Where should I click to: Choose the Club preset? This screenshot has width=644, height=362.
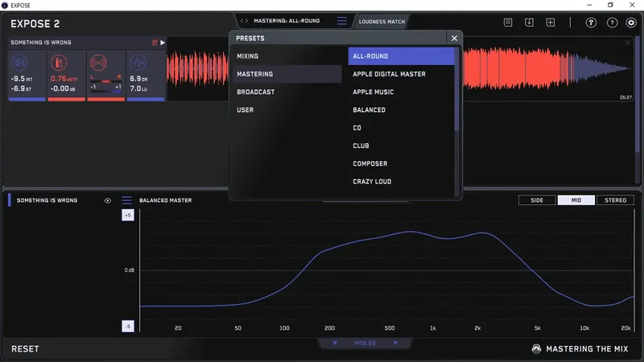(401, 146)
